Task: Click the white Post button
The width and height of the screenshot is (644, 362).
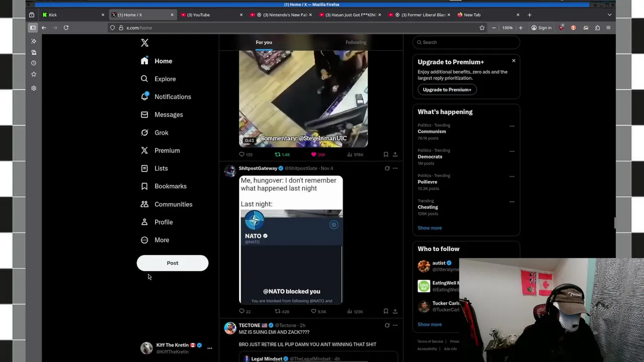Action: pyautogui.click(x=173, y=263)
